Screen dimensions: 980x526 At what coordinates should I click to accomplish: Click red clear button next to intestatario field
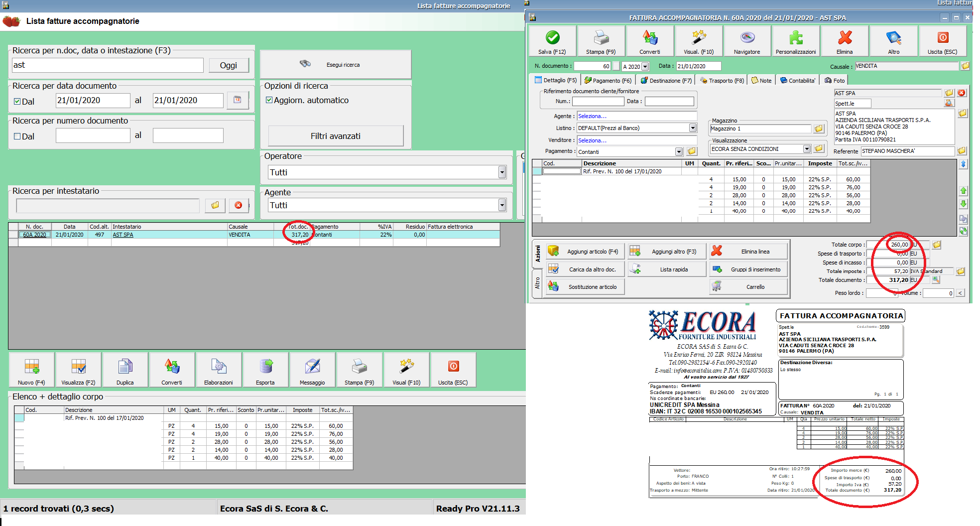(239, 205)
